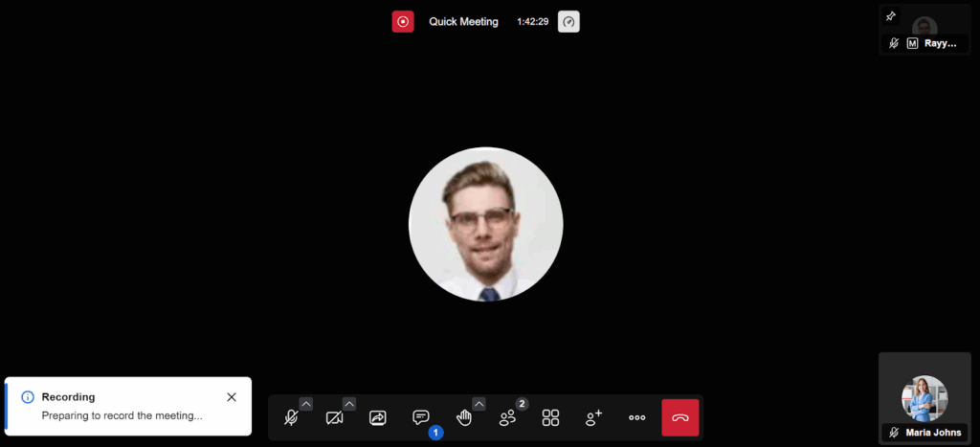This screenshot has width=980, height=447.
Task: Click the pin icon on Rayy's thumbnail
Action: coord(891,16)
